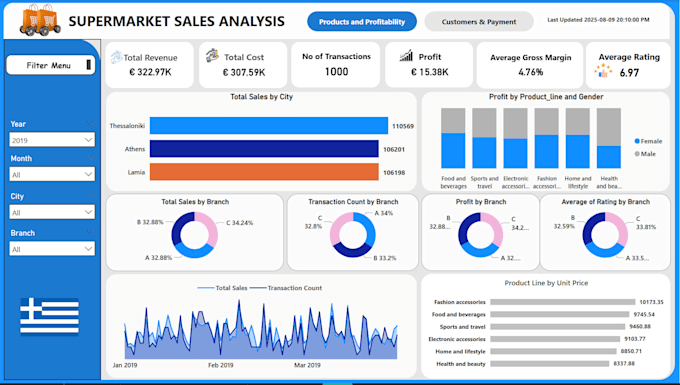
Task: Open the City slicer dropdown
Action: pyautogui.click(x=52, y=212)
